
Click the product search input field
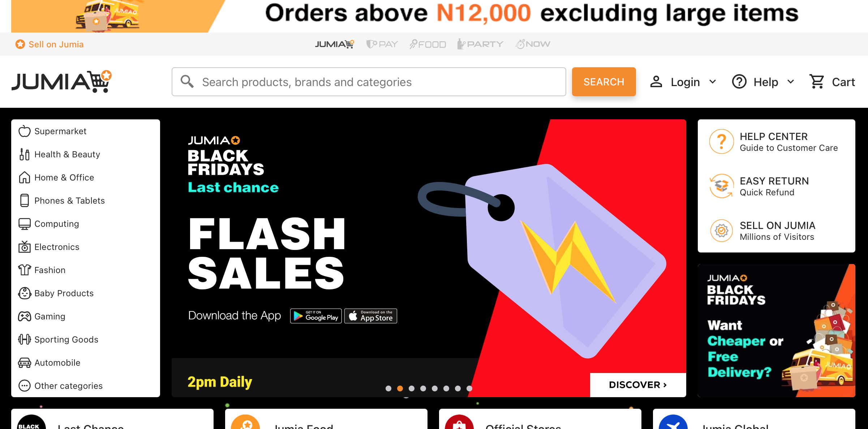tap(369, 82)
